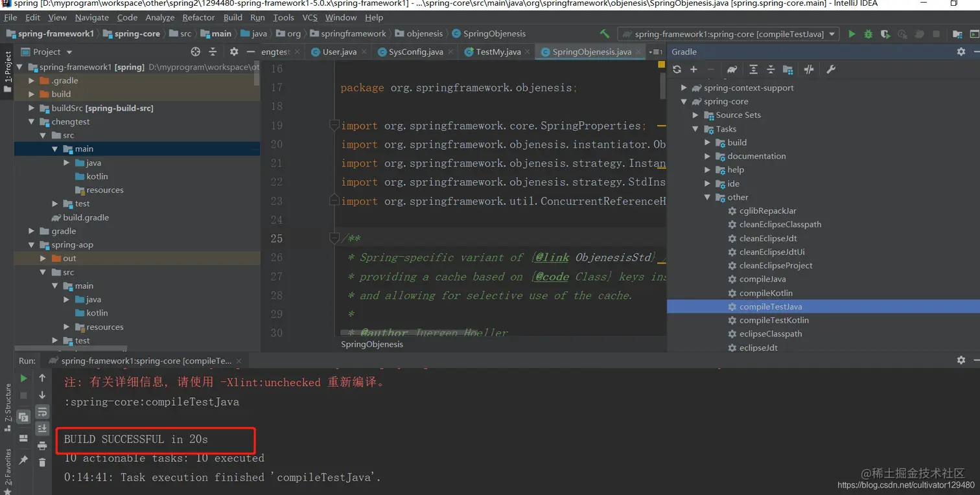Image resolution: width=980 pixels, height=495 pixels.
Task: Select the compileJava Gradle task
Action: click(x=762, y=279)
